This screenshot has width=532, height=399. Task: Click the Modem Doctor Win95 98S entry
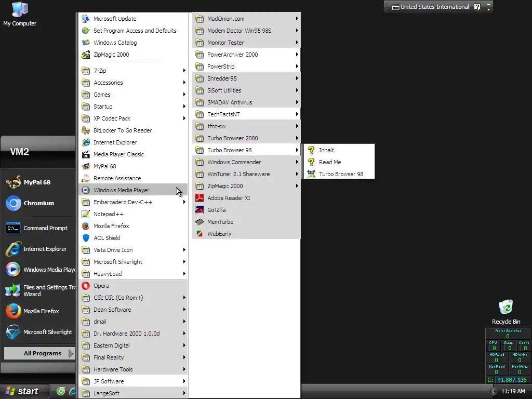pyautogui.click(x=246, y=31)
